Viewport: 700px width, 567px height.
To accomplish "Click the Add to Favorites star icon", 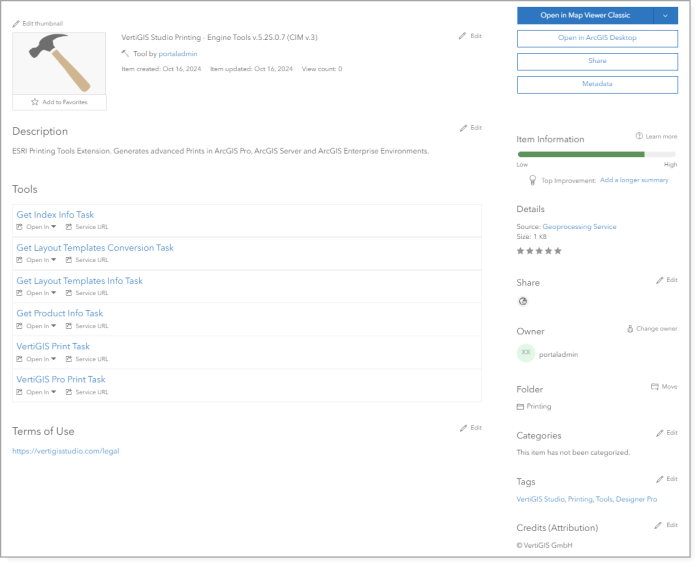I will pyautogui.click(x=35, y=102).
